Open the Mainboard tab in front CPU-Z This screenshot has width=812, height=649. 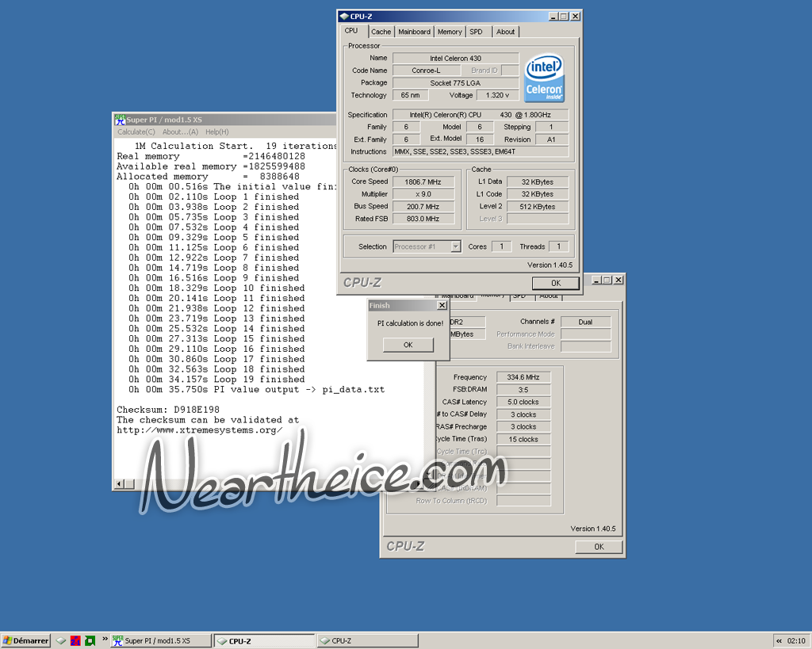click(414, 32)
